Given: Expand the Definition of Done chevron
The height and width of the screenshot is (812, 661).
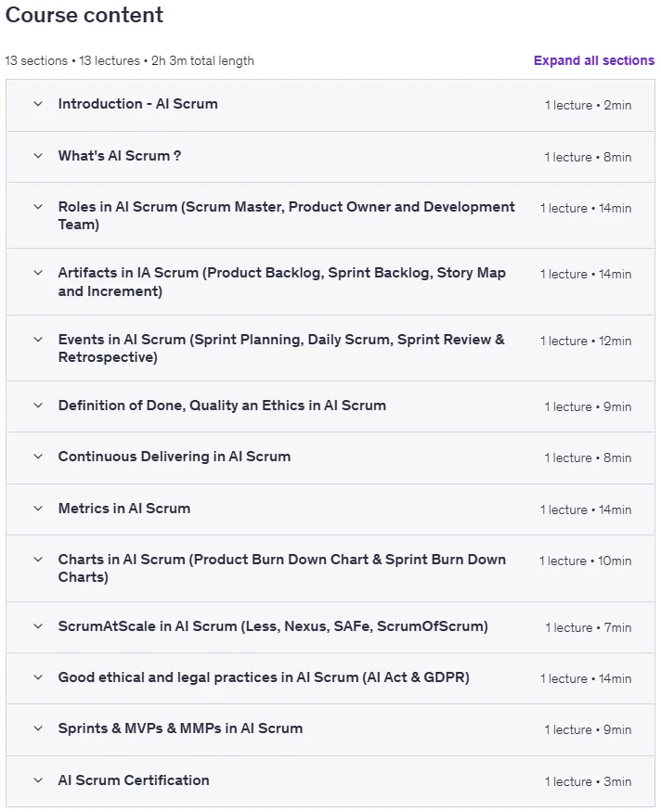Looking at the screenshot, I should coord(38,405).
